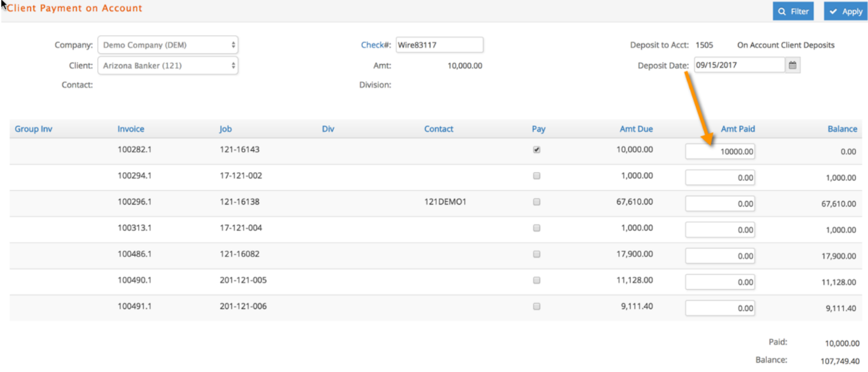Screen dimensions: 868x372
Task: Click Amt Paid field for invoice 100490.1
Action: click(x=720, y=282)
